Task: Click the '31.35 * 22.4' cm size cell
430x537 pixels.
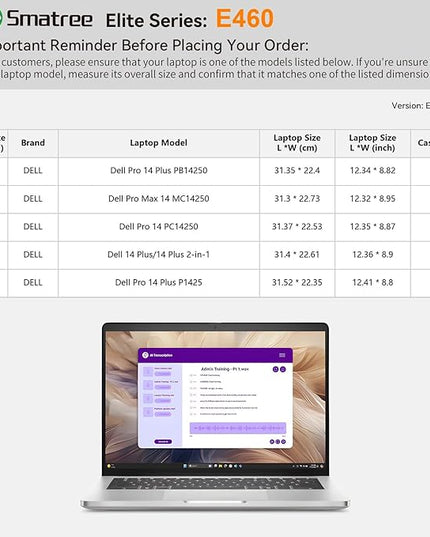Action: [297, 171]
